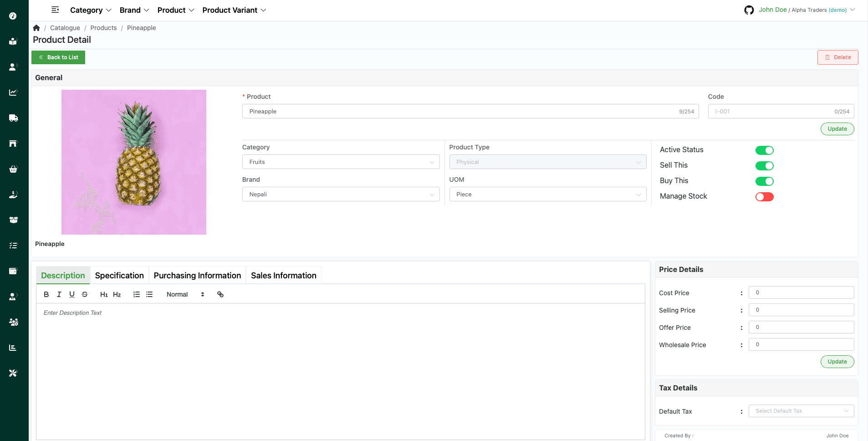Open the shopping basket sidebar icon
This screenshot has height=441, width=868.
point(13,169)
